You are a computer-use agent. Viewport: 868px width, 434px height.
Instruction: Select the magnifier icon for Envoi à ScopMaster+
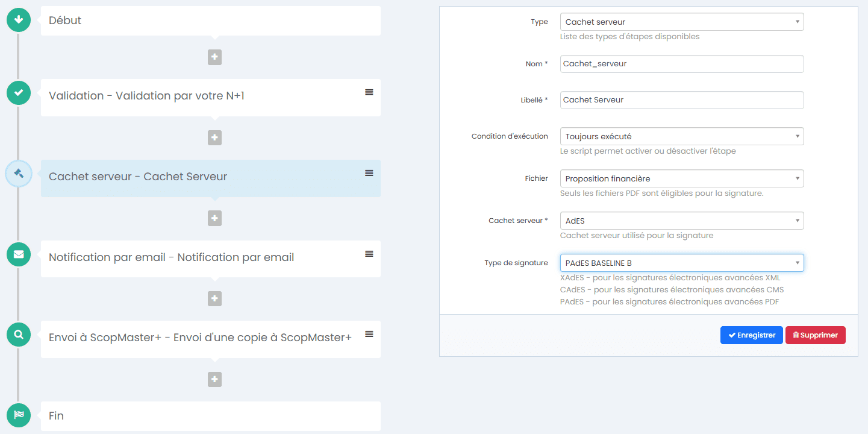pyautogui.click(x=18, y=333)
